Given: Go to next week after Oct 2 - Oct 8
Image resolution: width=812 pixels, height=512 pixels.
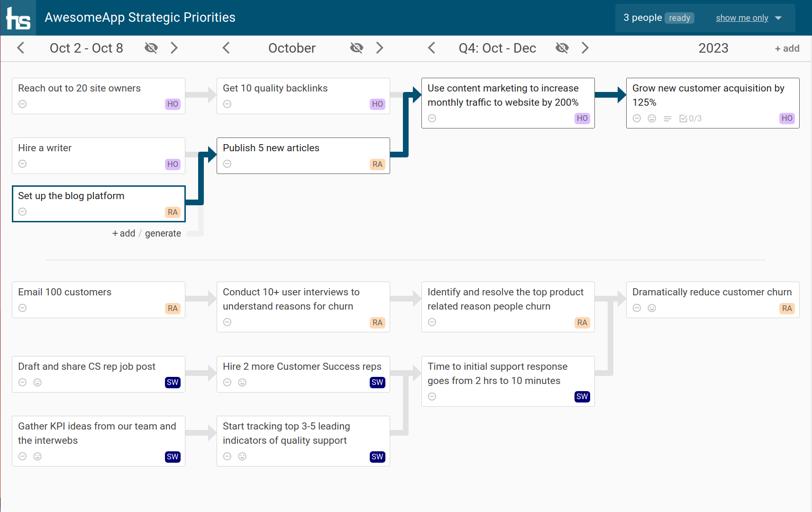Looking at the screenshot, I should (x=174, y=48).
